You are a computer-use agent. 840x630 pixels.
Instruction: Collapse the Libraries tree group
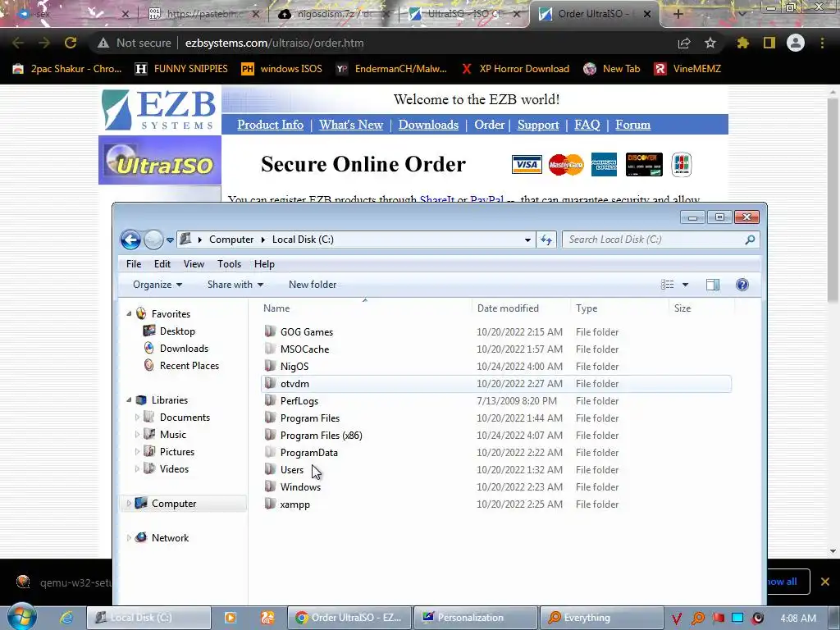pos(129,399)
